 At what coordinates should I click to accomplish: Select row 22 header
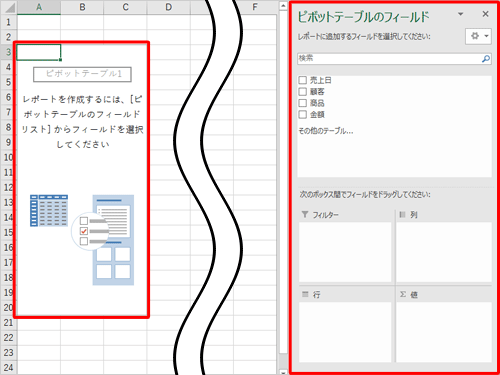click(8, 338)
